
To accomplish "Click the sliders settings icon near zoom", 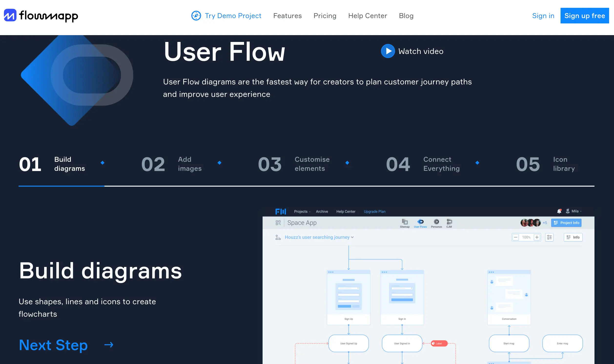I will pos(549,237).
